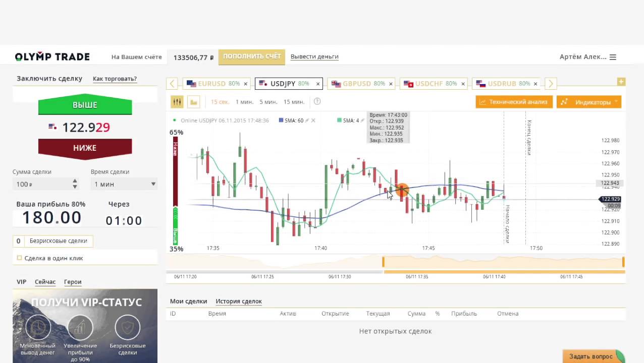Click the right handle of the chart range slider
This screenshot has height=363, width=644.
(x=623, y=262)
